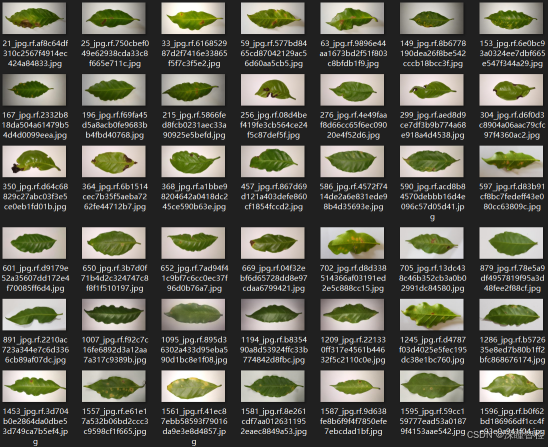Select the thumbnail of file 21_jpg
Screen dimensions: 548x447
(34, 18)
